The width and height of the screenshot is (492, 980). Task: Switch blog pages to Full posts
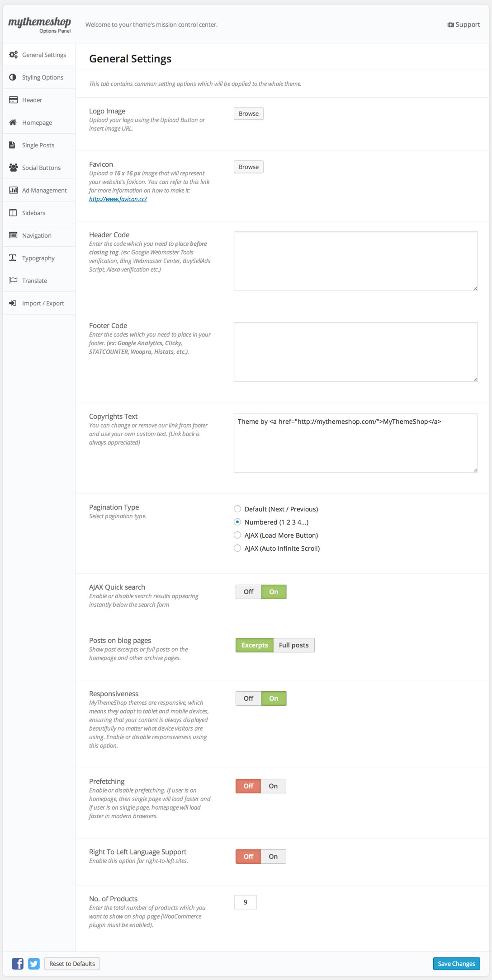click(x=293, y=645)
